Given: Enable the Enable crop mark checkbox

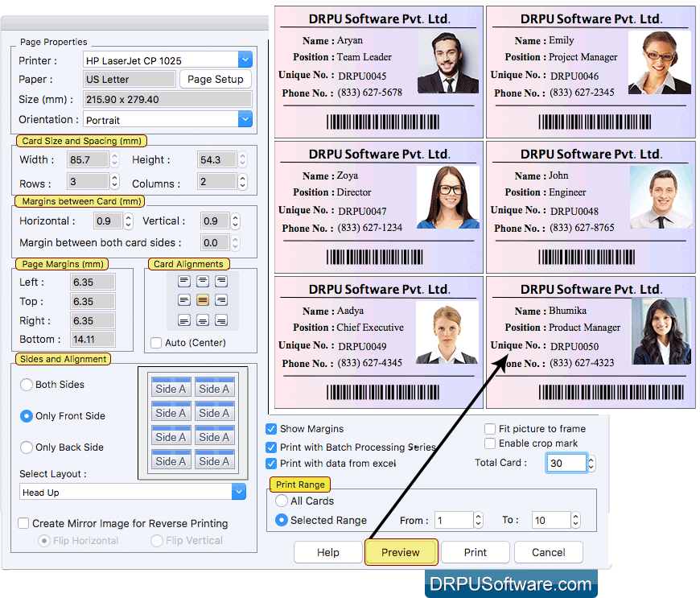Looking at the screenshot, I should coord(489,443).
